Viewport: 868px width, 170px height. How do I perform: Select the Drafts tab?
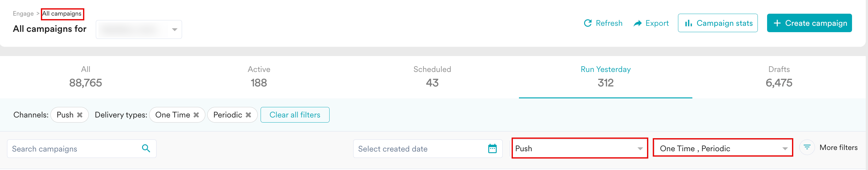[x=779, y=77]
